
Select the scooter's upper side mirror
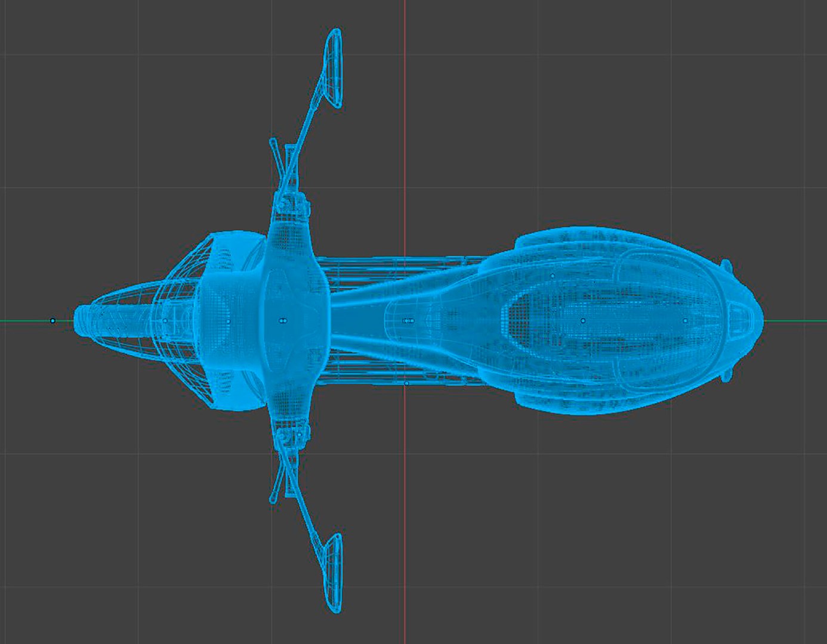(333, 67)
